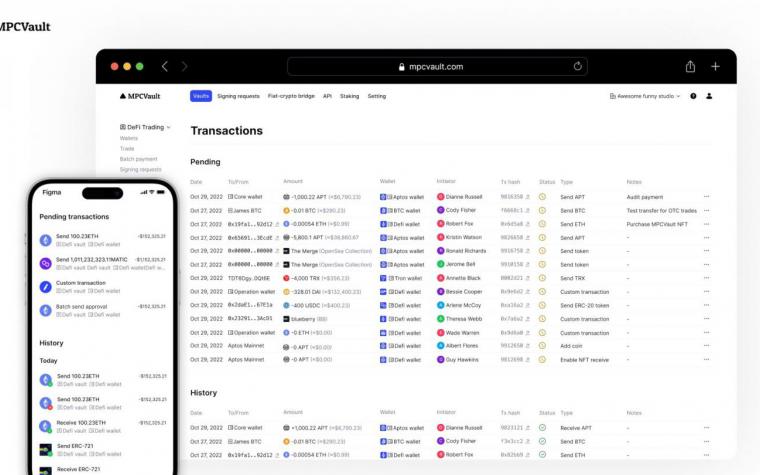Open a new browser tab with plus icon

tap(715, 66)
